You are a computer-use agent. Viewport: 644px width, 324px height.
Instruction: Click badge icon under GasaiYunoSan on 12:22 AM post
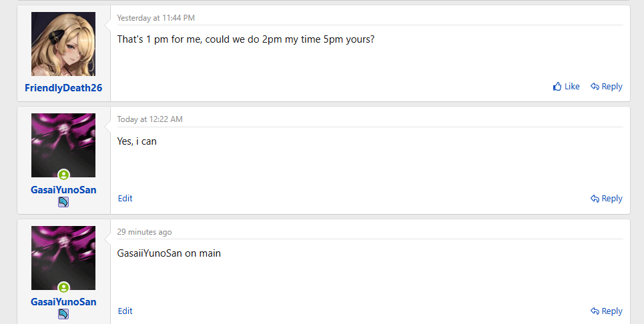pos(63,202)
